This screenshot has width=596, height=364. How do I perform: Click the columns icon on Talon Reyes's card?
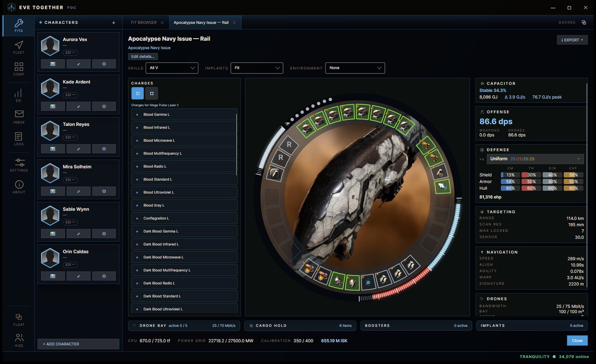click(x=53, y=149)
